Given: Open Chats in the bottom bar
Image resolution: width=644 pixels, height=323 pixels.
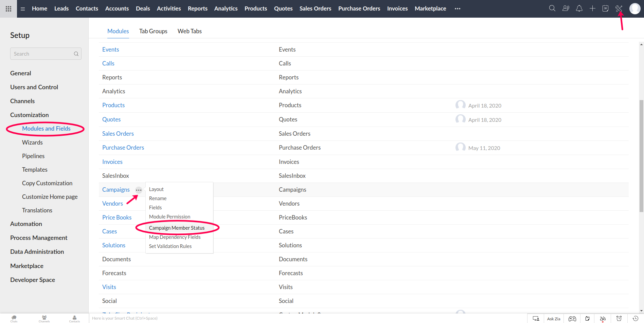Looking at the screenshot, I should tap(14, 319).
